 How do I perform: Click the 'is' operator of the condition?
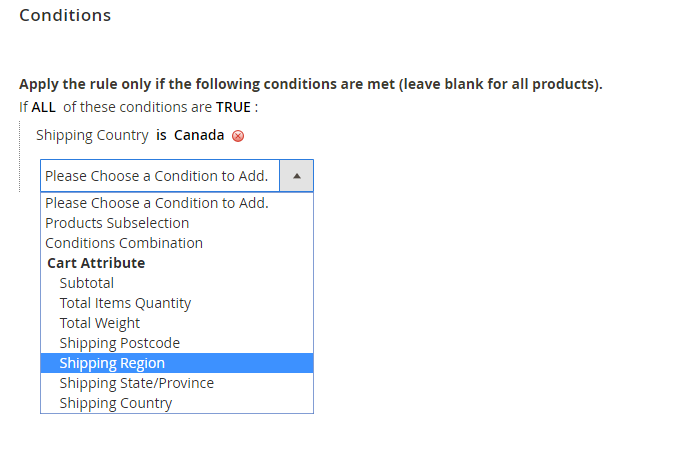pyautogui.click(x=161, y=135)
